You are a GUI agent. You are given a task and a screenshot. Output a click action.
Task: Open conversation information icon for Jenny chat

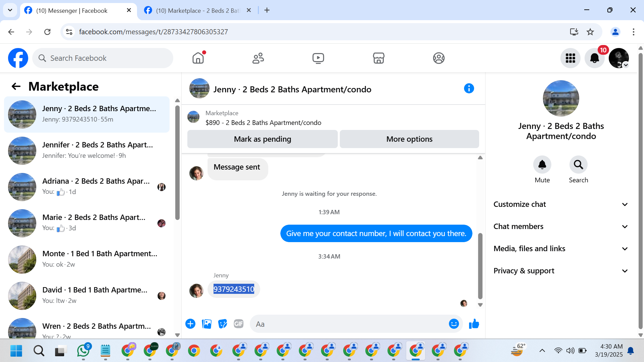click(469, 89)
